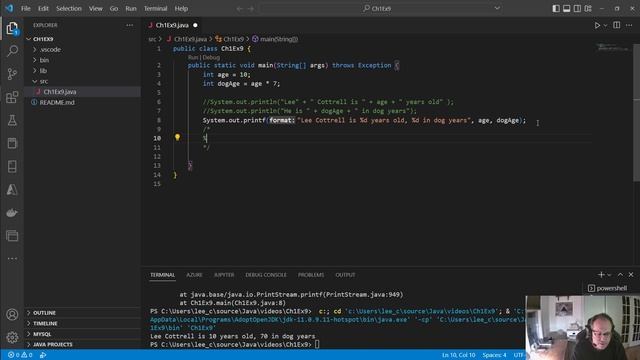640x360 pixels.
Task: Click the Run Java play button
Action: tap(597, 25)
